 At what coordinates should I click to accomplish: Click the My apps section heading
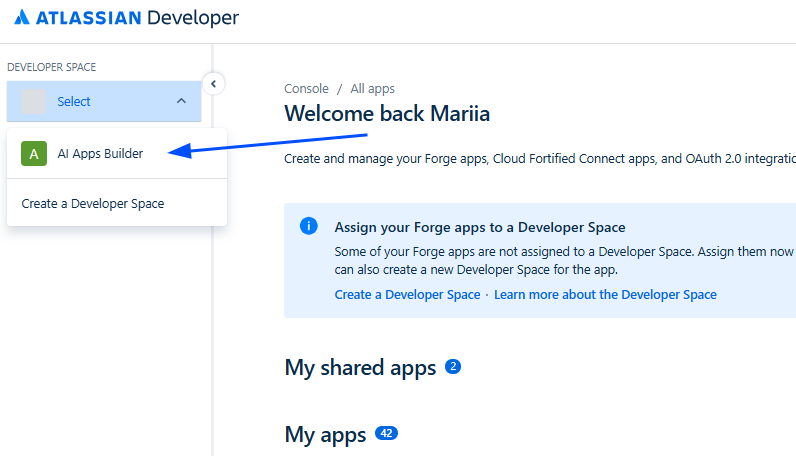[x=324, y=434]
